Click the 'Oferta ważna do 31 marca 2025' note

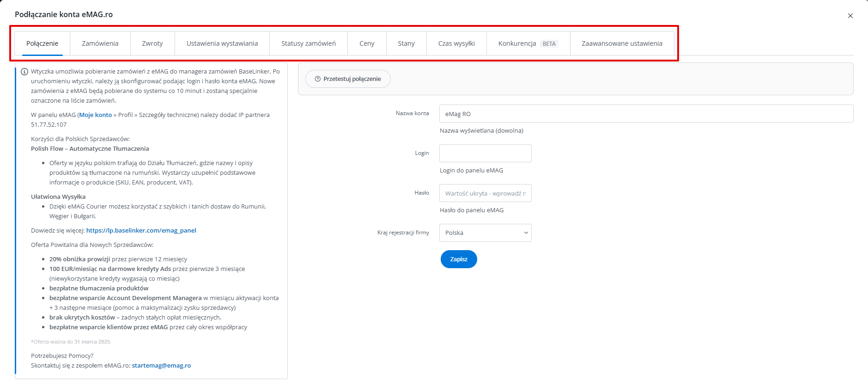tap(71, 342)
